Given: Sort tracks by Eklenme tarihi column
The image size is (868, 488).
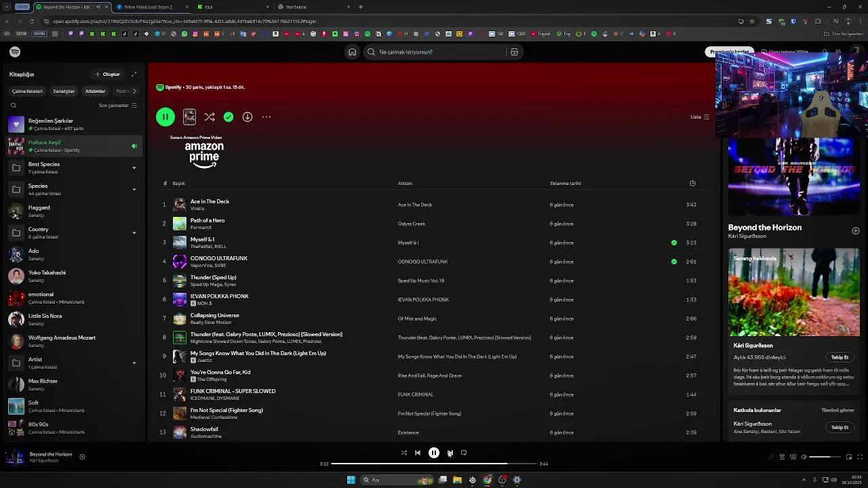Looking at the screenshot, I should 566,183.
